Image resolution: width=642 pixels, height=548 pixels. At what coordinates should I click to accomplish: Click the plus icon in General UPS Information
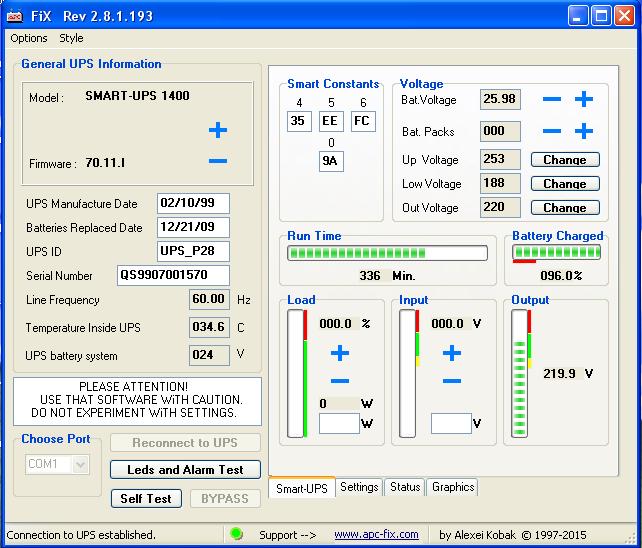coord(218,130)
